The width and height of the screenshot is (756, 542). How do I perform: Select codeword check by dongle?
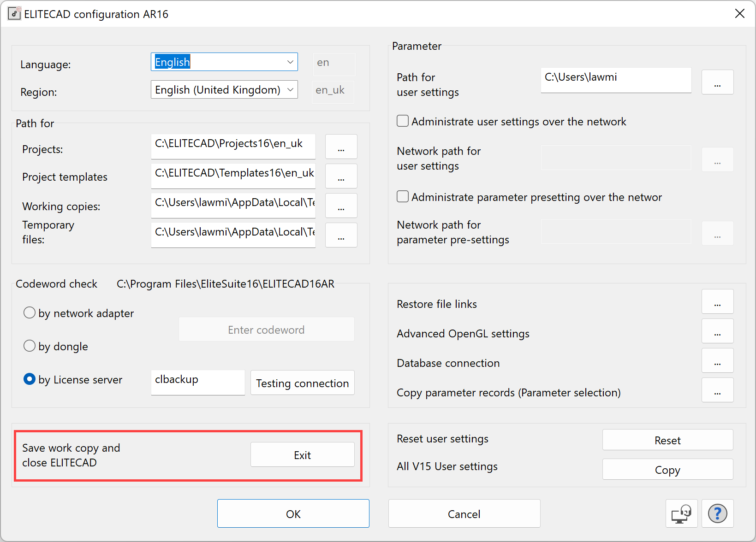(x=30, y=346)
